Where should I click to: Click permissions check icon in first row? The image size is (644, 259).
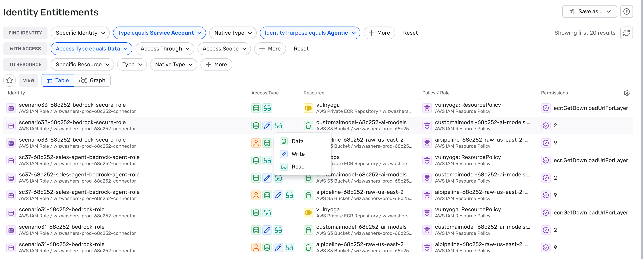pyautogui.click(x=545, y=108)
